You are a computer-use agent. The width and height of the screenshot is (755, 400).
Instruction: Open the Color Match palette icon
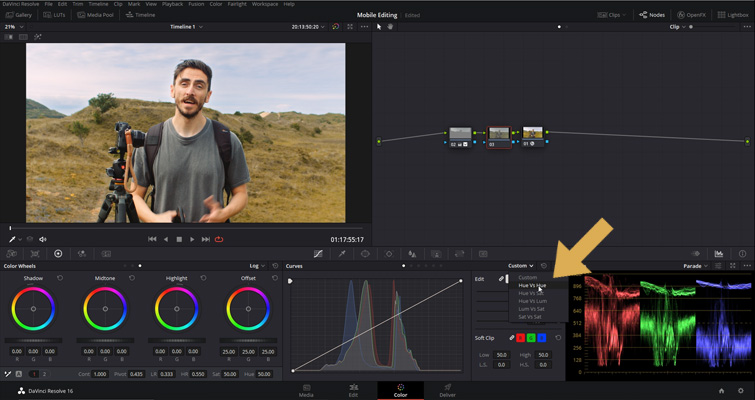coord(35,254)
